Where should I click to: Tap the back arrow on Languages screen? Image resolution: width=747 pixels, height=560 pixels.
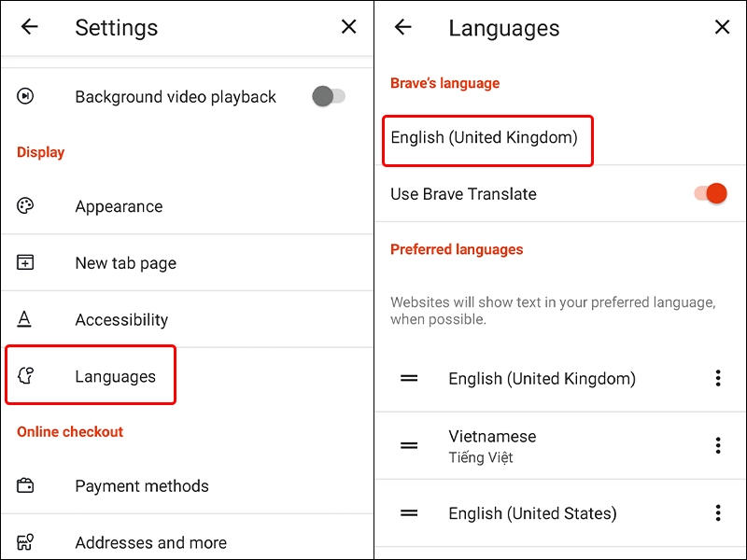(x=402, y=28)
